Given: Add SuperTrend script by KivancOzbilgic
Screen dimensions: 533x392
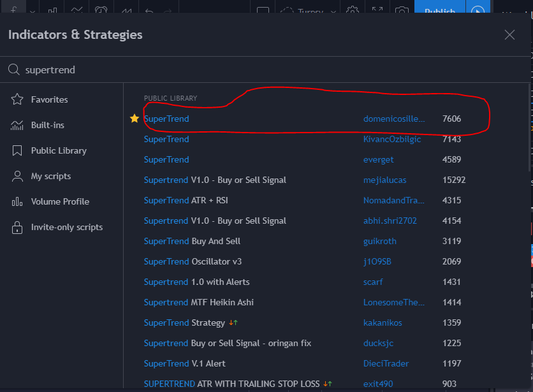Looking at the screenshot, I should point(166,139).
